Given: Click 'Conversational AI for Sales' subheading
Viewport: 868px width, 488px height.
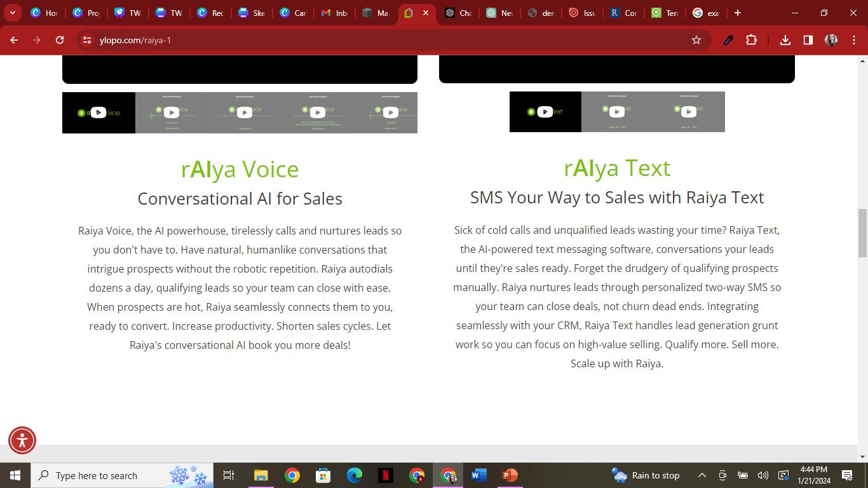Looking at the screenshot, I should [x=240, y=198].
